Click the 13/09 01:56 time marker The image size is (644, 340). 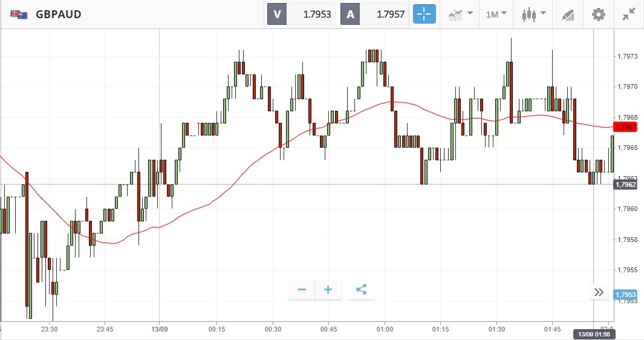point(593,334)
